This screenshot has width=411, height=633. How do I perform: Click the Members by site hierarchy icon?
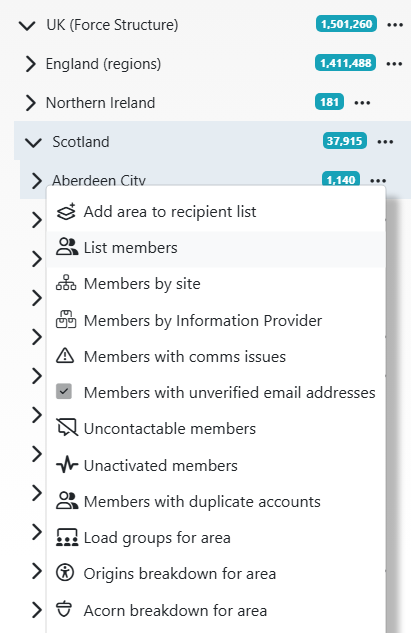point(66,283)
